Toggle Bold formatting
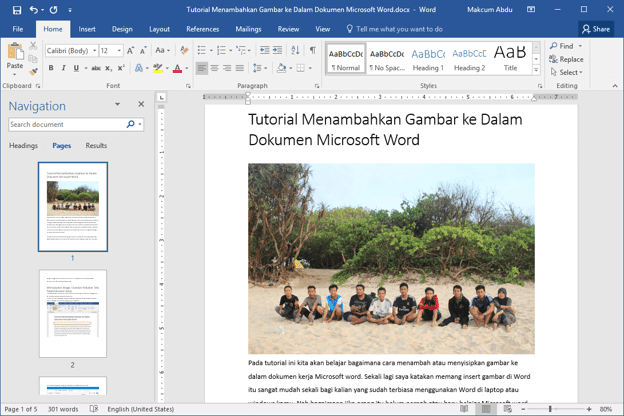 [x=51, y=68]
